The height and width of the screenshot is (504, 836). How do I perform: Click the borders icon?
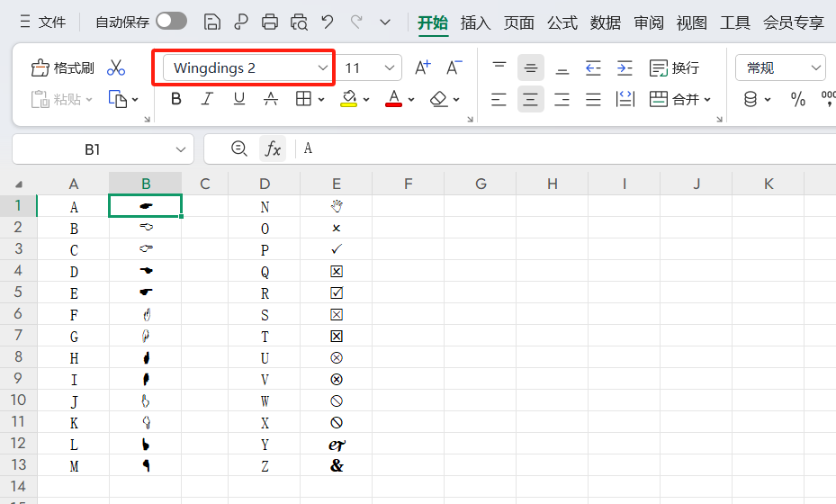[x=303, y=99]
